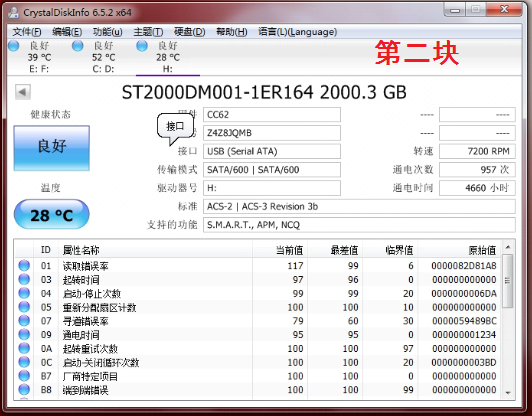This screenshot has width=532, height=416.
Task: Open the 文件(F) menu
Action: click(x=27, y=32)
